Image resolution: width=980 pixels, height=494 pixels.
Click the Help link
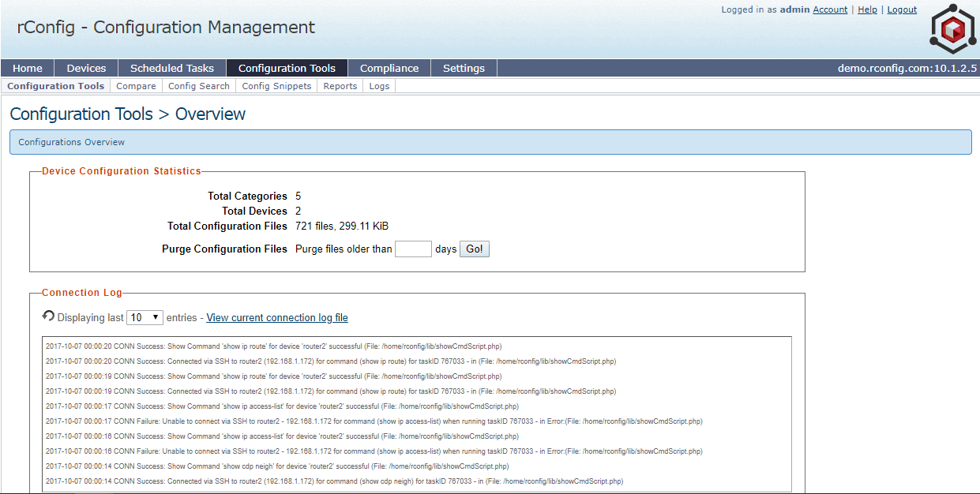867,9
